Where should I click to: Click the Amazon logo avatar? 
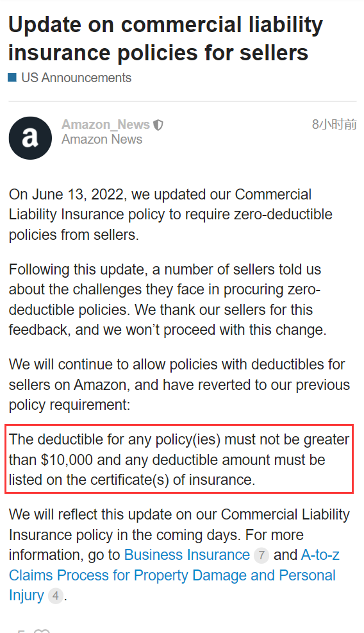coord(30,138)
